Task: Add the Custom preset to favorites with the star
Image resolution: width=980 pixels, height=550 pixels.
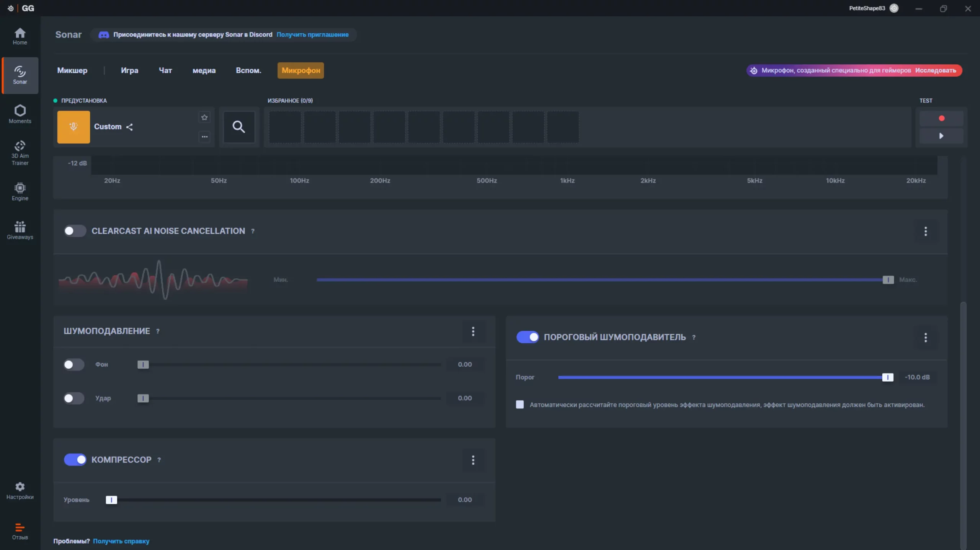Action: pos(204,118)
